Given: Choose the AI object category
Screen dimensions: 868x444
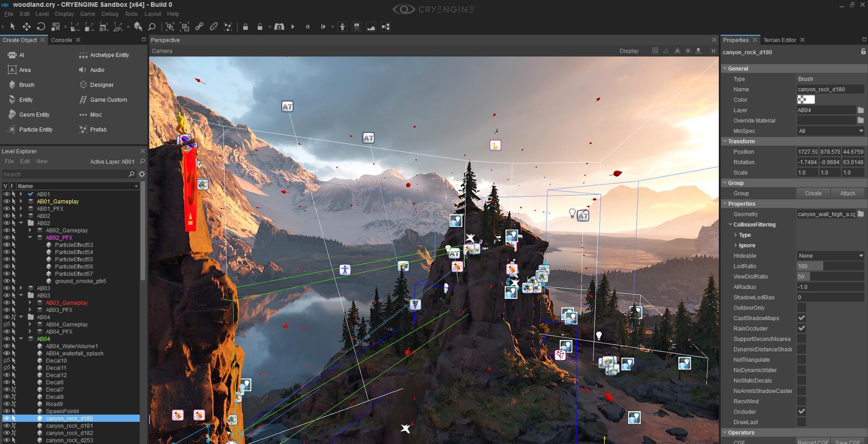Looking at the screenshot, I should point(16,55).
